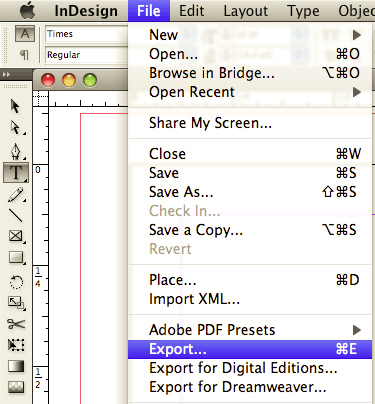Image resolution: width=375 pixels, height=404 pixels.
Task: Select the Direct Selection tool white arrow
Action: click(x=15, y=128)
